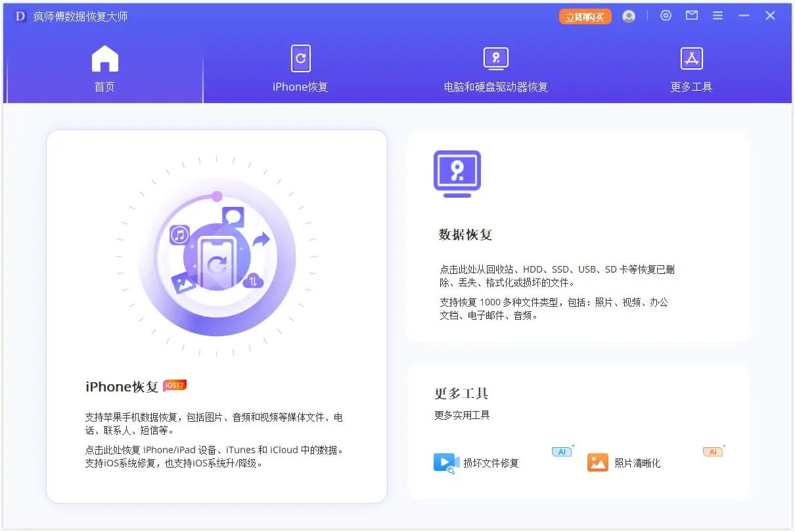The image size is (795, 532).
Task: Switch to the 首页 home tab
Action: pyautogui.click(x=104, y=69)
